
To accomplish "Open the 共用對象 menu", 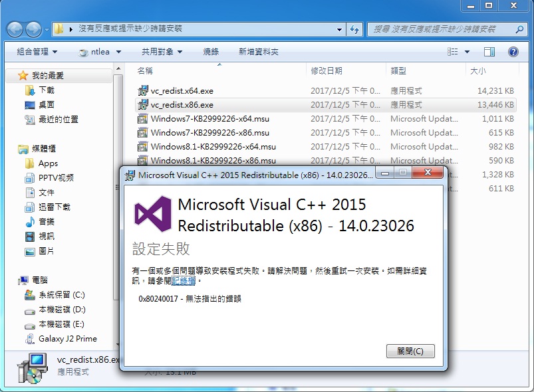I will (x=162, y=52).
